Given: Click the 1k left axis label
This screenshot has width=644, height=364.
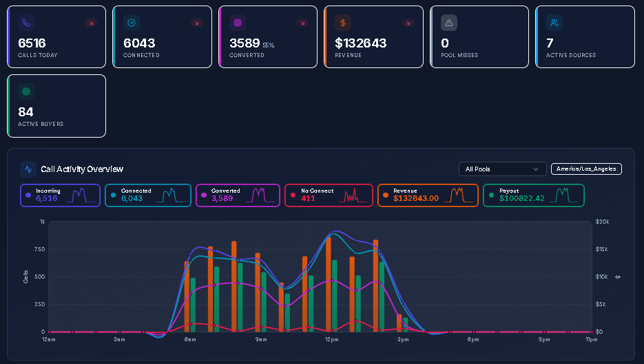Looking at the screenshot, I should (x=42, y=222).
